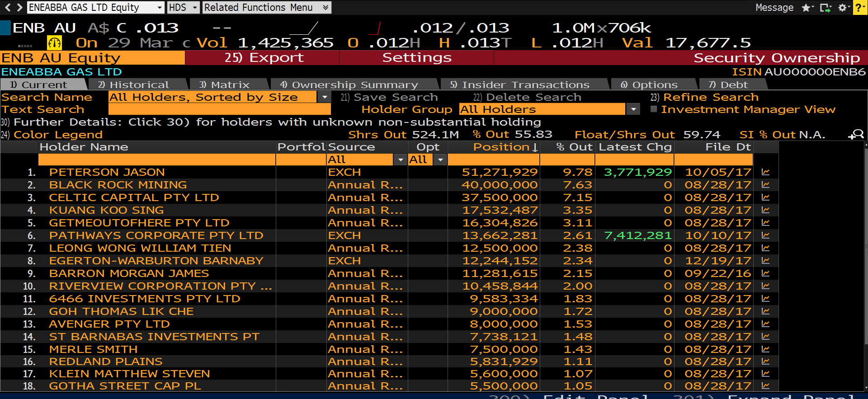Open the Opt filter All dropdown

[440, 160]
